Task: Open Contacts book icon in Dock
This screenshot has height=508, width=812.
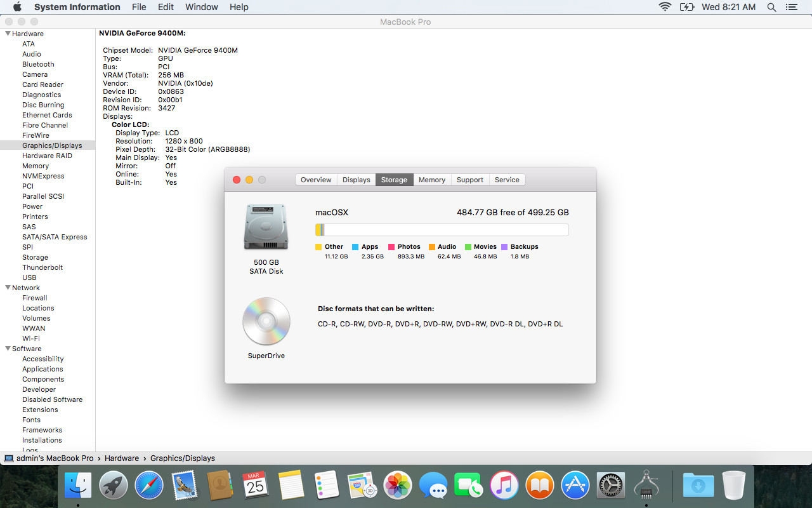Action: pyautogui.click(x=220, y=486)
